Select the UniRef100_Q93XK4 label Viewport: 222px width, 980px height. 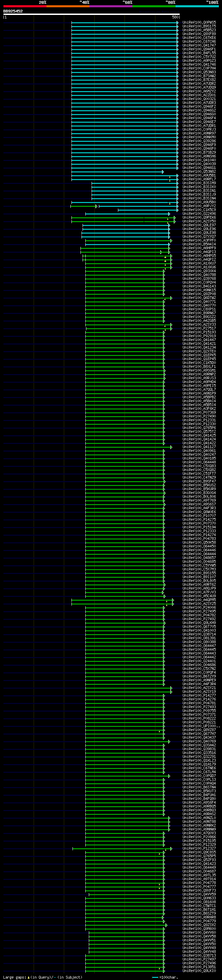pyautogui.click(x=199, y=271)
